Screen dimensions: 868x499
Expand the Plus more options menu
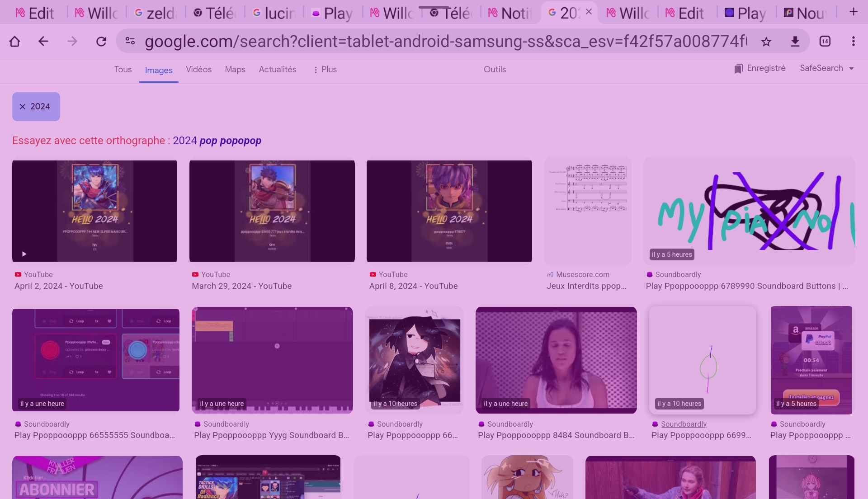(x=325, y=70)
